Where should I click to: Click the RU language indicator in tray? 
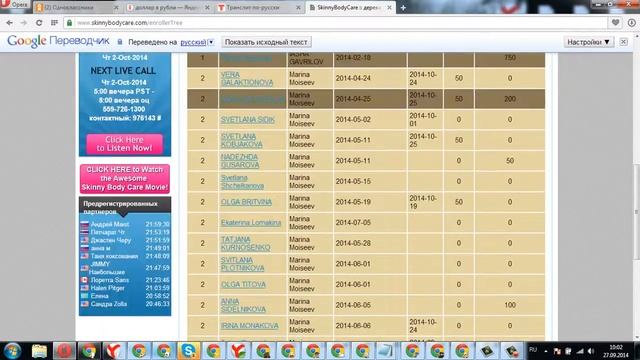533,350
